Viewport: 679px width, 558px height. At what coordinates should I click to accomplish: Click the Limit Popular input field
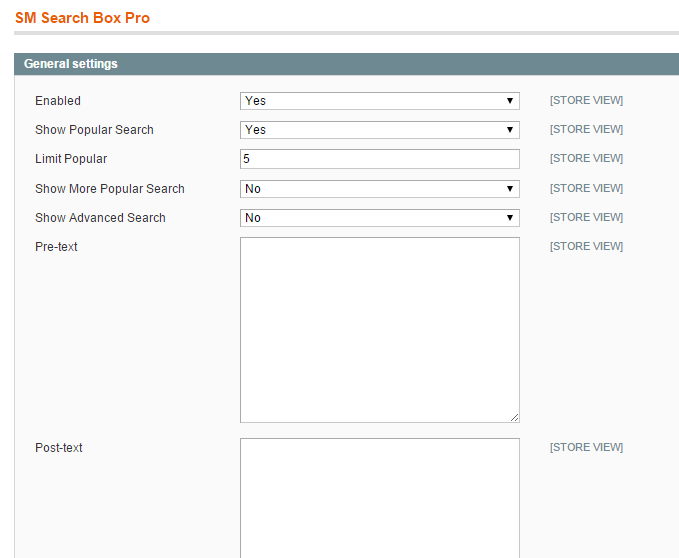(380, 159)
